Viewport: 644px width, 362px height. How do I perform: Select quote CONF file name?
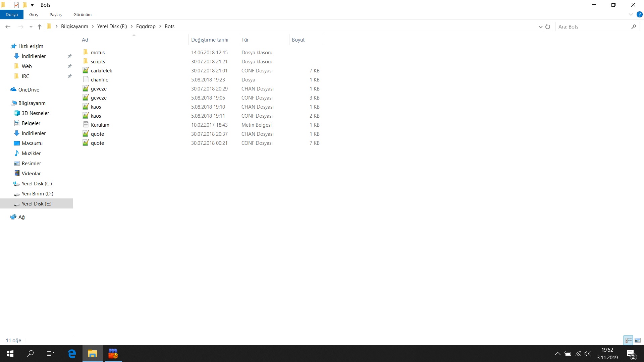[x=97, y=143]
